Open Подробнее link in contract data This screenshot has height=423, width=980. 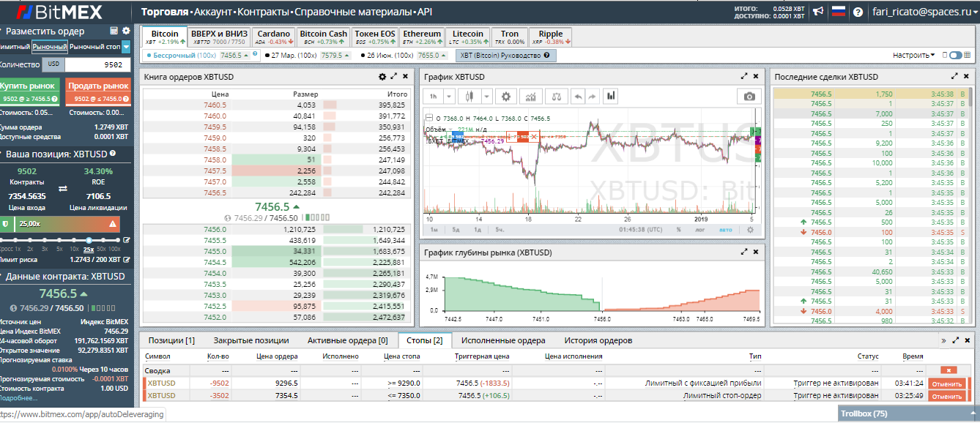(x=18, y=398)
